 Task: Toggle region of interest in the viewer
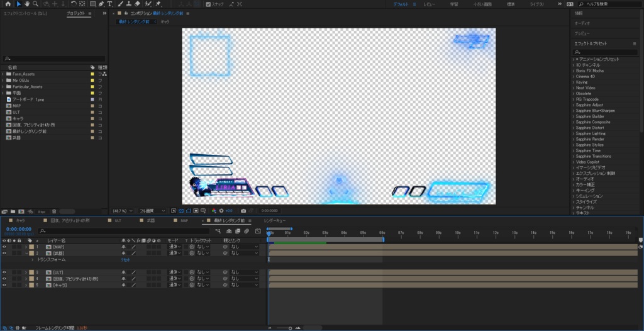[x=196, y=211]
